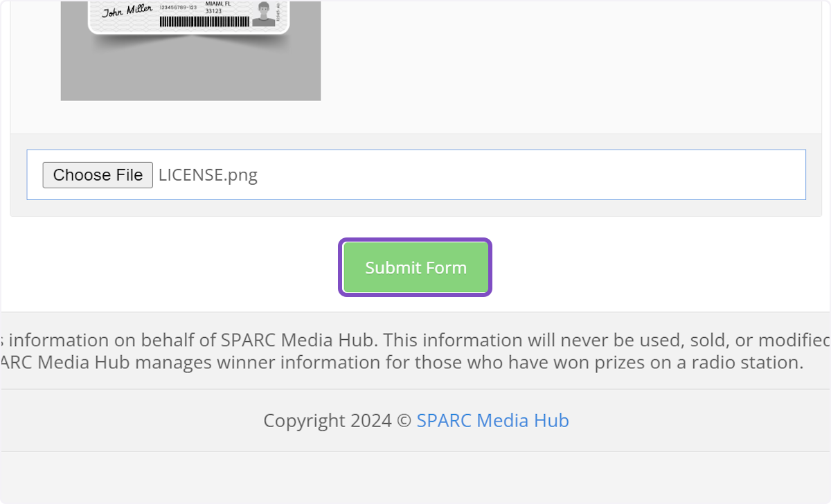Click the words 'on behalf of' in the disclaimer
The image size is (831, 504).
click(179, 340)
